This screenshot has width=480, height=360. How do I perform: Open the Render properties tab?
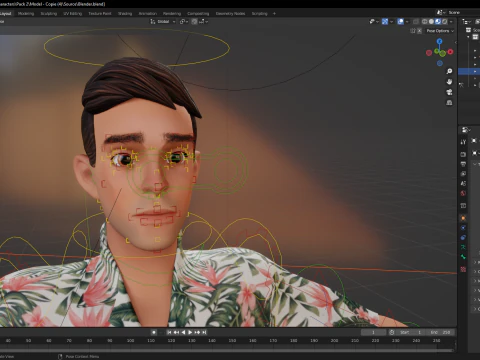click(x=463, y=154)
